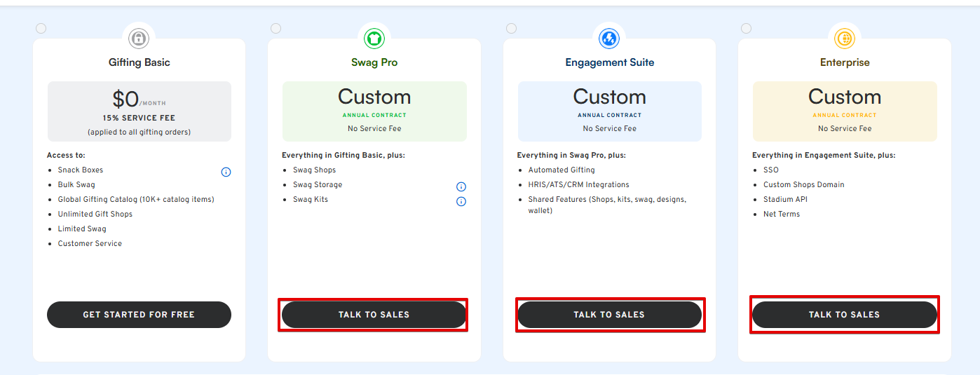Click Talk To Sales under Engagement Suite
This screenshot has width=980, height=375.
[609, 315]
